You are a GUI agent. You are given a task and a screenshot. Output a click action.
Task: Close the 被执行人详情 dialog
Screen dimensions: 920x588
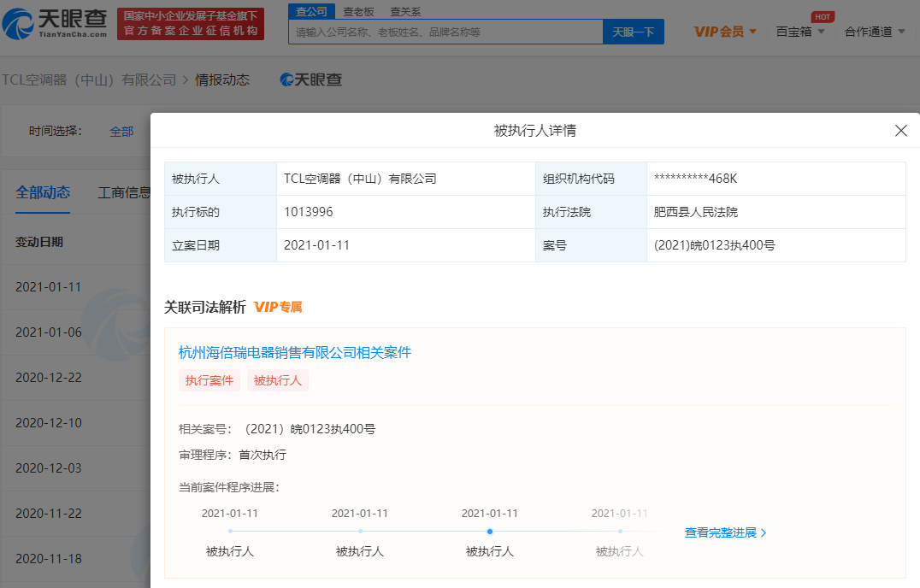pyautogui.click(x=900, y=131)
